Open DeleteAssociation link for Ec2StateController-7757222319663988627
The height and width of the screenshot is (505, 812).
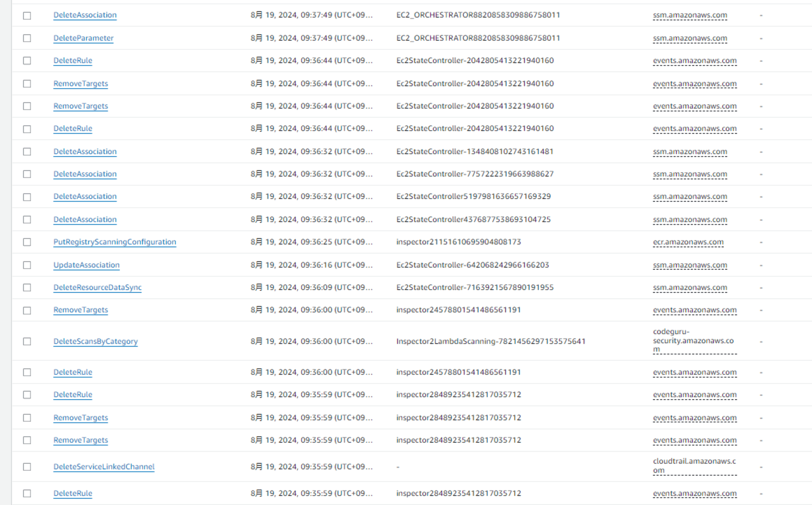point(85,174)
